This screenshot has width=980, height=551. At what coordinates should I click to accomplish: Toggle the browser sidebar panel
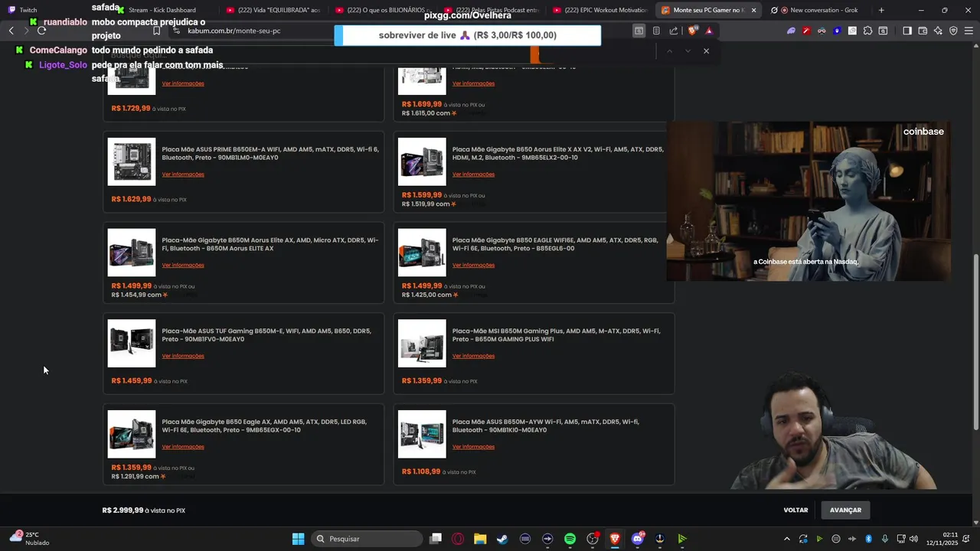click(907, 31)
